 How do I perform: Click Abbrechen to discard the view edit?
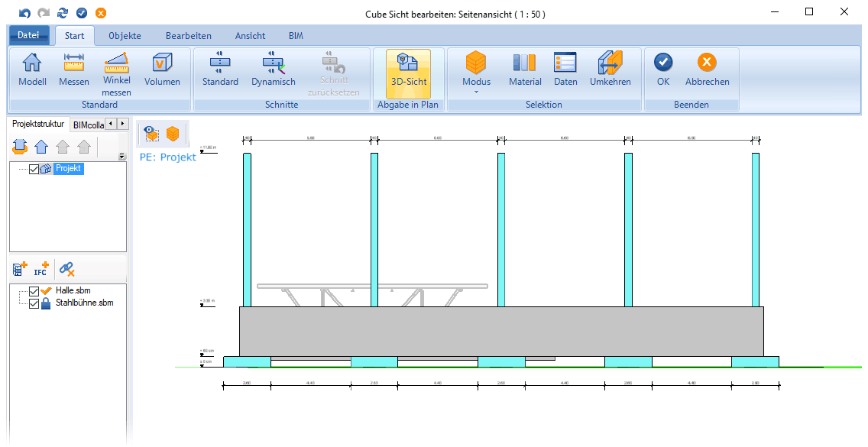(x=707, y=70)
